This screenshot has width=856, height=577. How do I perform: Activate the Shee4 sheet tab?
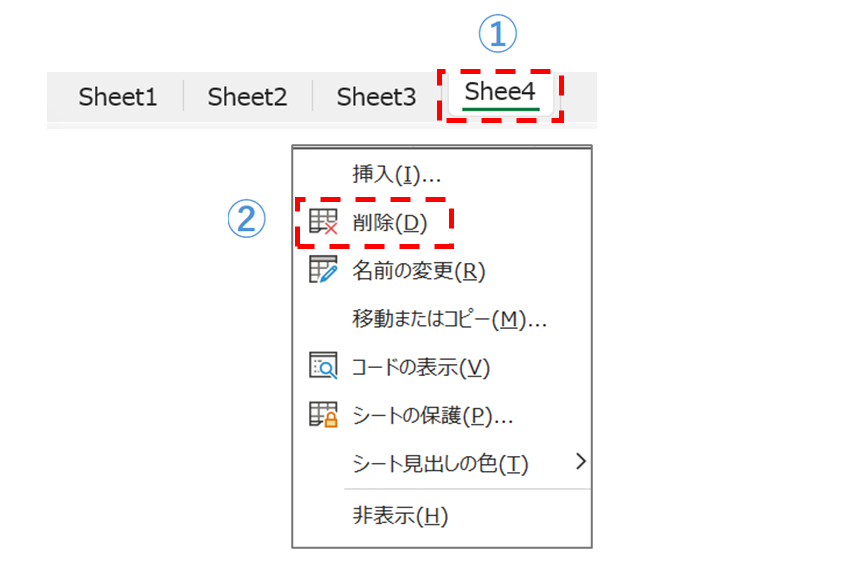501,93
